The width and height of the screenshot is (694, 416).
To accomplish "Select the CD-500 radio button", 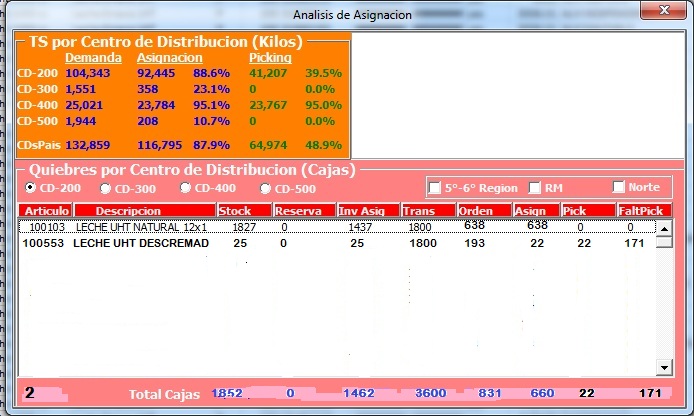I will pyautogui.click(x=265, y=189).
